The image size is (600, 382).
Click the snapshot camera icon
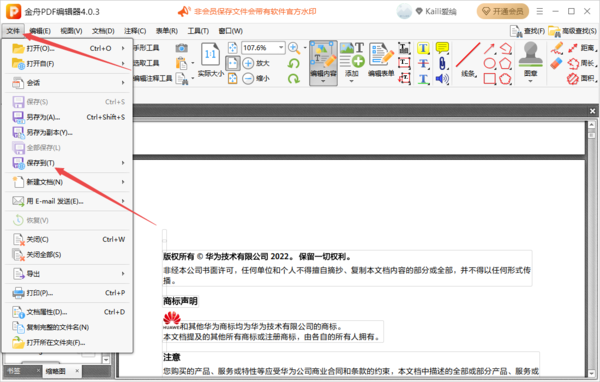pos(182,48)
